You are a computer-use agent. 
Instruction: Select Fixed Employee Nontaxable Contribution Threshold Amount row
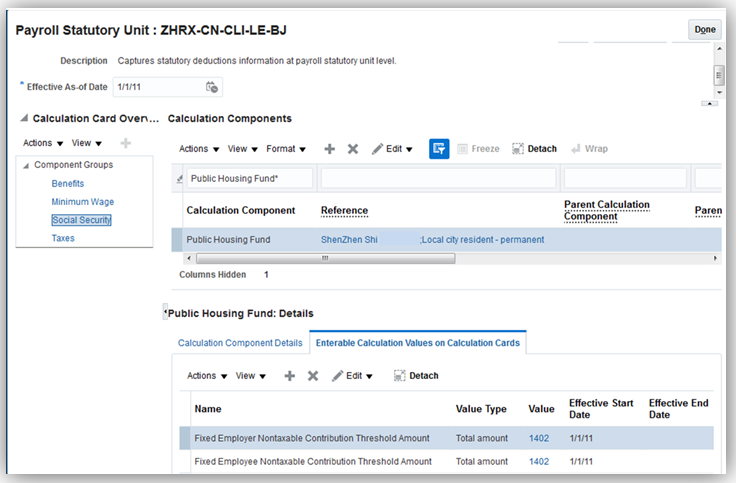pos(446,461)
